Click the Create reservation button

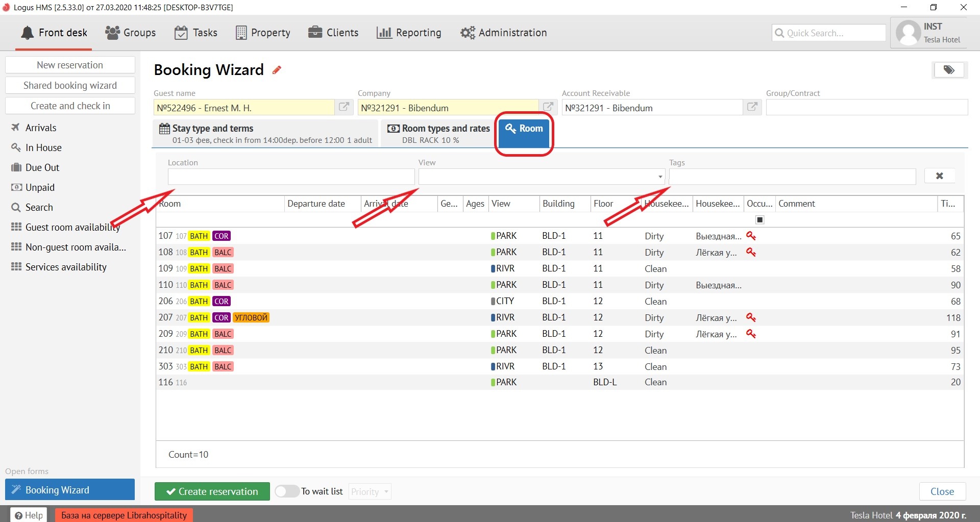click(212, 491)
